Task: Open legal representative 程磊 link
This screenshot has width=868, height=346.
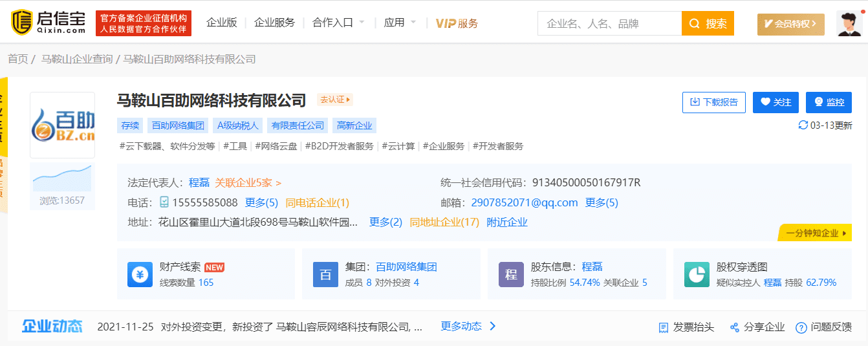Action: [199, 183]
